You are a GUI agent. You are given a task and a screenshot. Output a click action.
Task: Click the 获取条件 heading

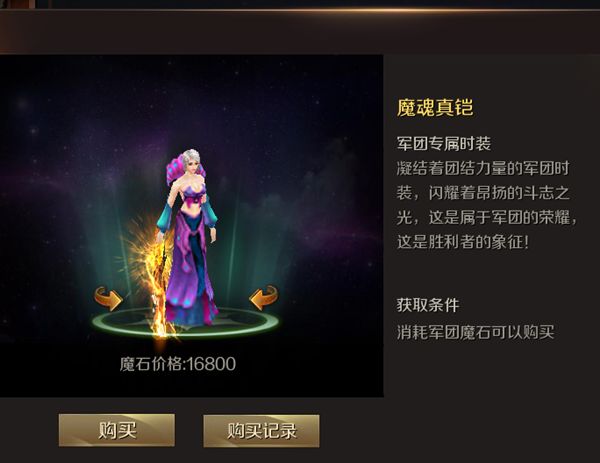click(428, 305)
